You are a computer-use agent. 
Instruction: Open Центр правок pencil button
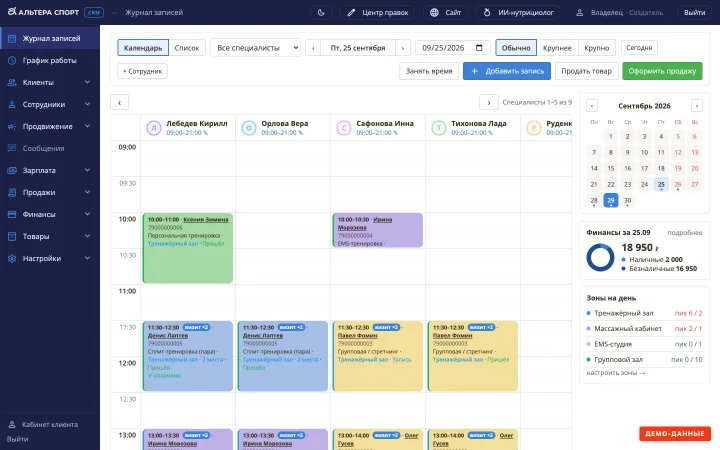[377, 12]
